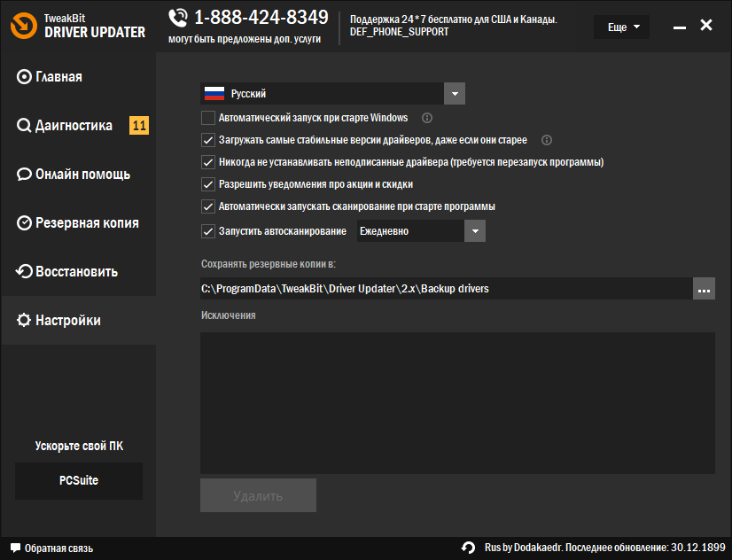Click the Сохранять резервные копии в label
732x560 pixels.
coord(269,264)
